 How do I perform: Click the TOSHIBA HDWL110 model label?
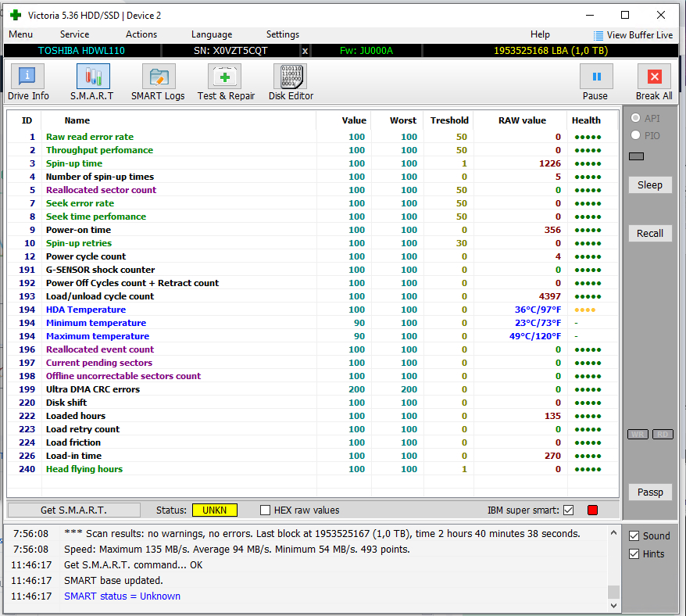point(81,51)
